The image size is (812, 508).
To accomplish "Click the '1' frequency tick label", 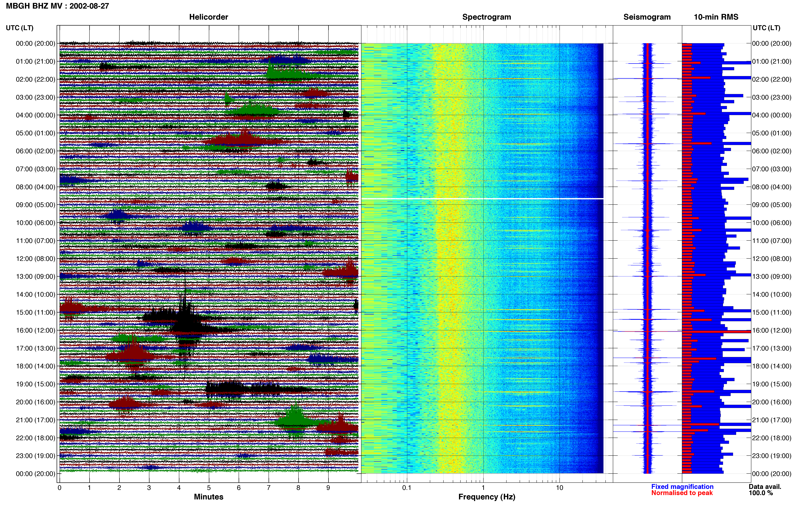I will [483, 488].
